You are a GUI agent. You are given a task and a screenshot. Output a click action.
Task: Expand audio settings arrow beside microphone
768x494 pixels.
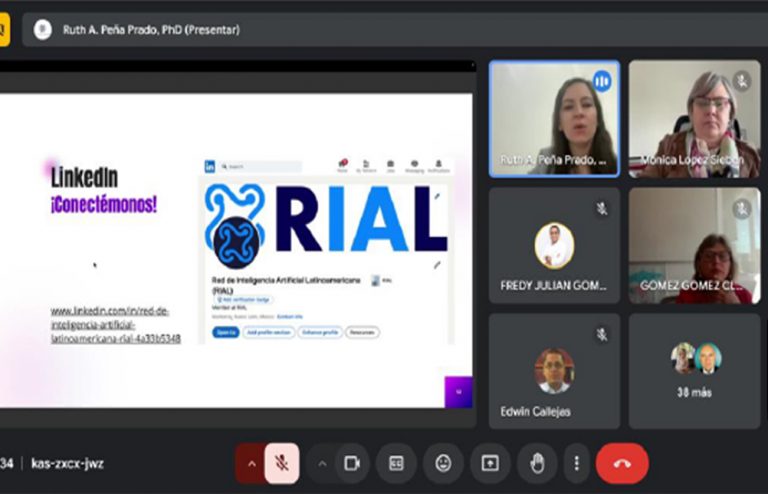[250, 463]
